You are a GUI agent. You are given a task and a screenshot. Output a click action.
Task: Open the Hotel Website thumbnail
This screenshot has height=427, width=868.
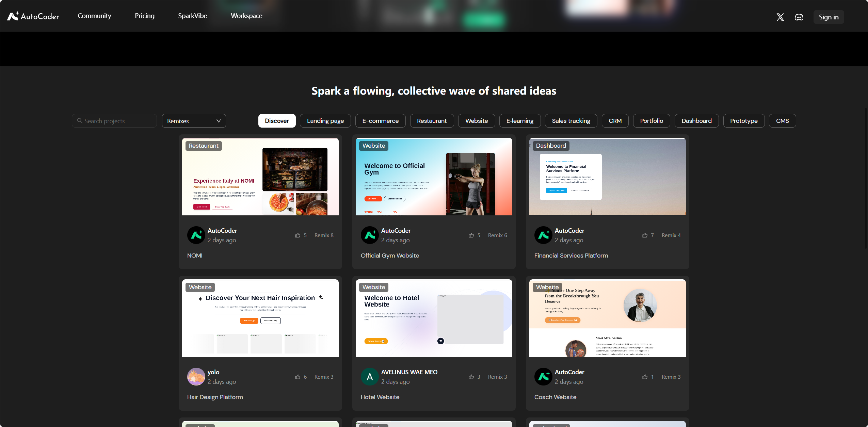click(x=434, y=318)
